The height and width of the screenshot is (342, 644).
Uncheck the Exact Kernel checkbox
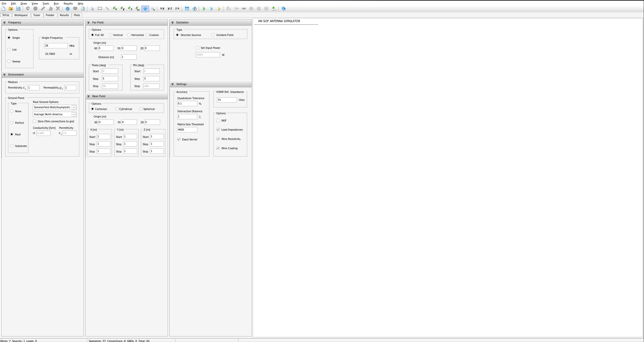tap(179, 139)
